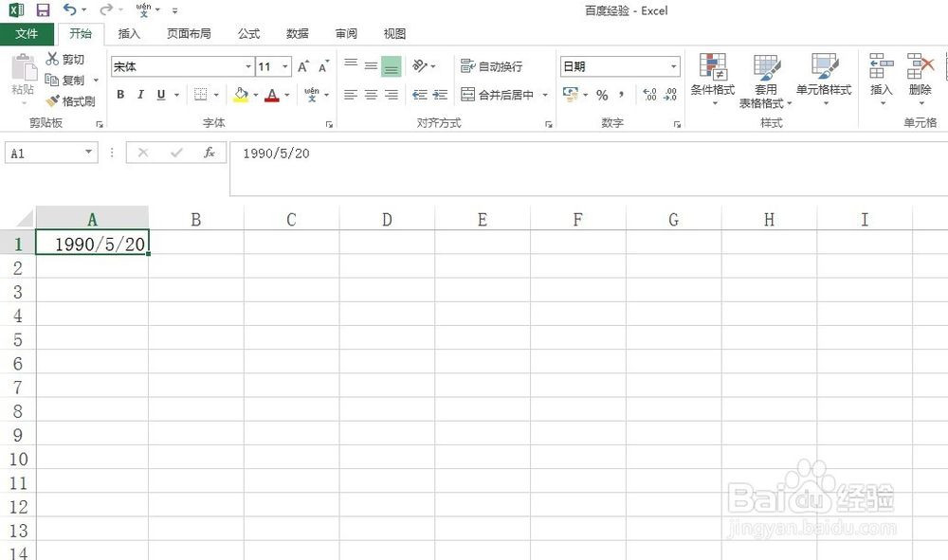948x560 pixels.
Task: Select cell A1 containing 1990/5/20
Action: (92, 243)
